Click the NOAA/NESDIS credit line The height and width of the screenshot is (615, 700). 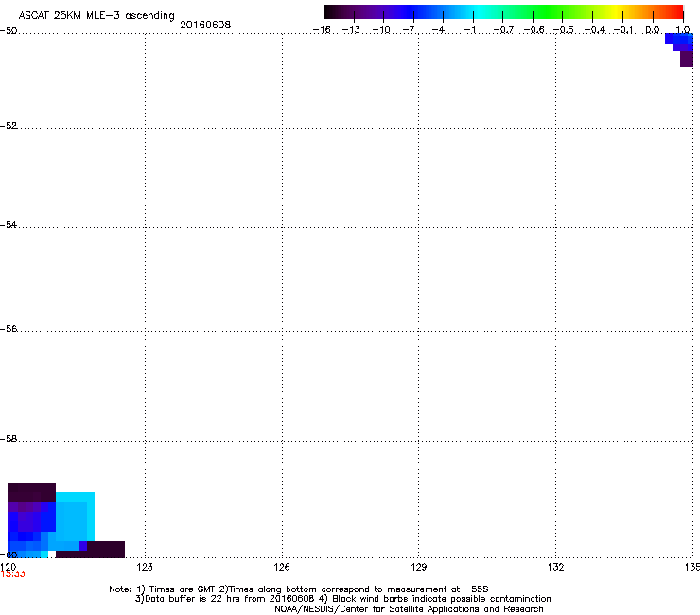coord(409,609)
